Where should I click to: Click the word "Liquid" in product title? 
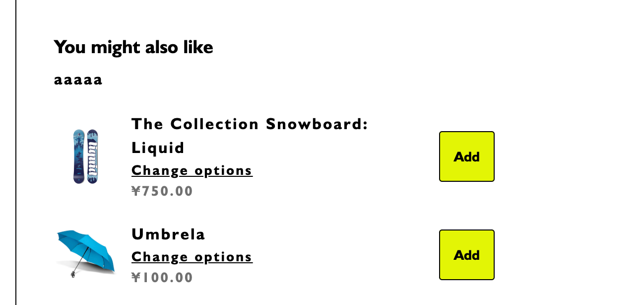(158, 148)
